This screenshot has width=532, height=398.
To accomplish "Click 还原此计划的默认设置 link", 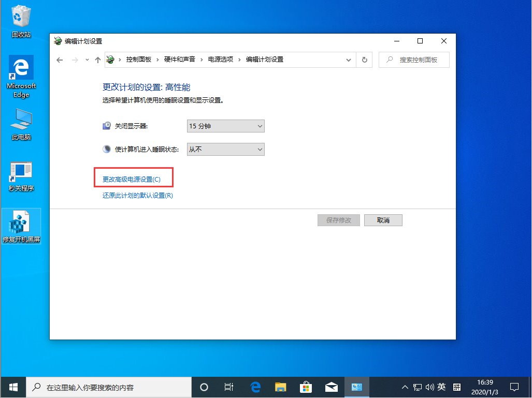I will [136, 196].
